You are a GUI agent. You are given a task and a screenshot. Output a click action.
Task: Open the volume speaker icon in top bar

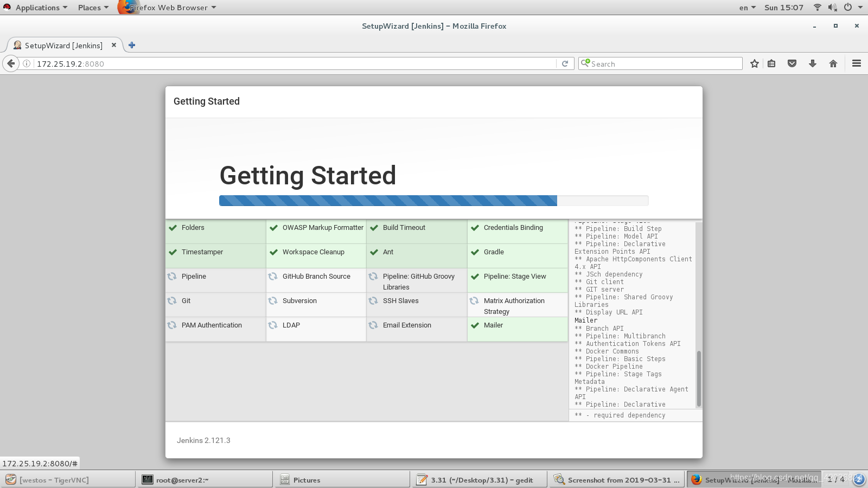point(832,7)
